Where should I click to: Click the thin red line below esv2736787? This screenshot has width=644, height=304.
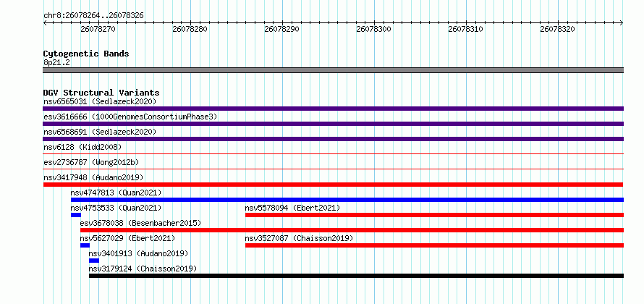(x=333, y=169)
